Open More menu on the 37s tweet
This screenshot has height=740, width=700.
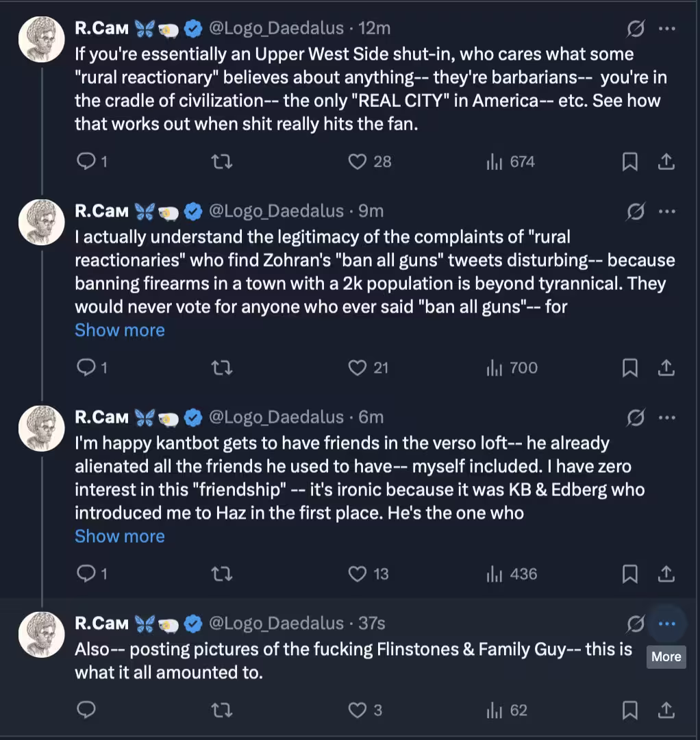pos(666,624)
